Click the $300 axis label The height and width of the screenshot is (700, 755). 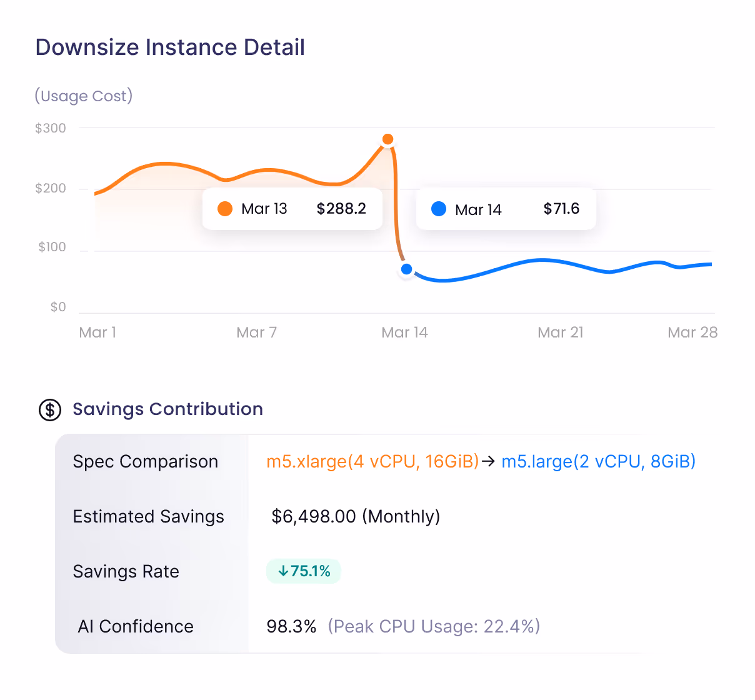[x=51, y=128]
